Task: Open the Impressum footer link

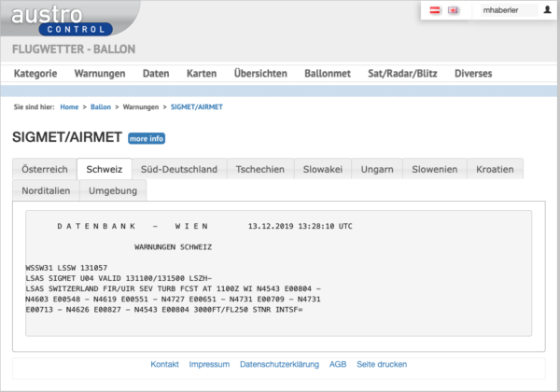Action: click(x=209, y=364)
